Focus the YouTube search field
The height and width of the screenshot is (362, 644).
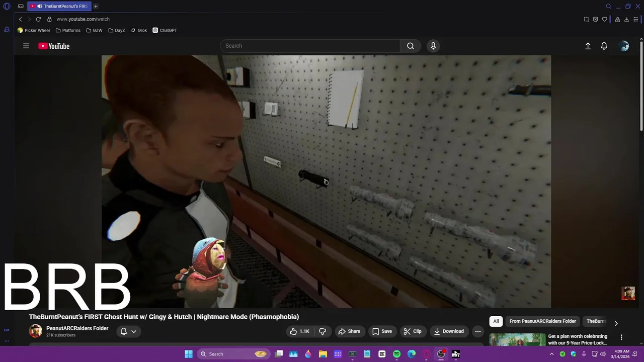tap(310, 46)
